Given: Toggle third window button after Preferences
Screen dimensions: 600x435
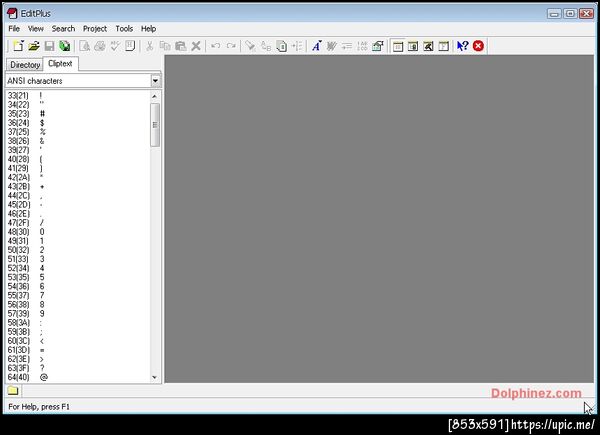Looking at the screenshot, I should (x=428, y=46).
